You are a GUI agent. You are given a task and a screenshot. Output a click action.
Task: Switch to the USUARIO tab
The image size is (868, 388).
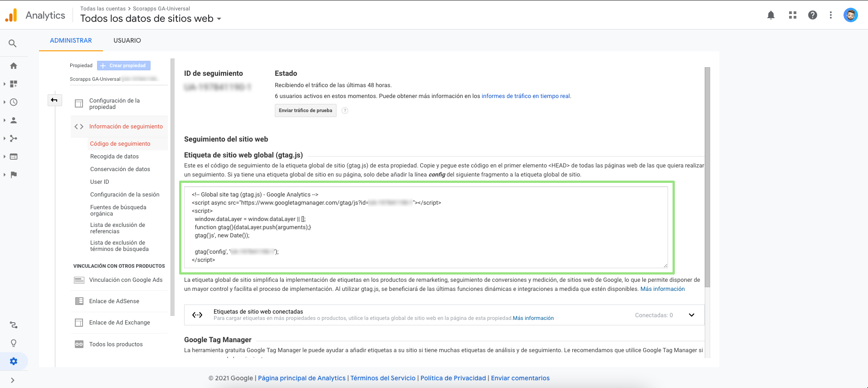127,40
